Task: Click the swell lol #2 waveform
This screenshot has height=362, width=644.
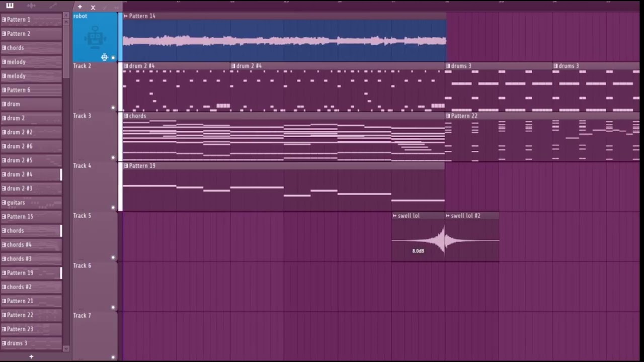Action: 472,241
